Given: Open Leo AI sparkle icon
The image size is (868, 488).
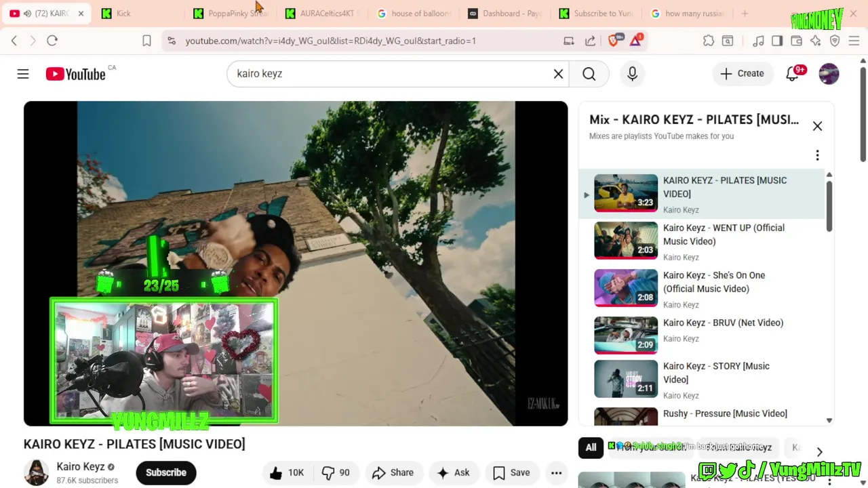Looking at the screenshot, I should click(x=815, y=41).
